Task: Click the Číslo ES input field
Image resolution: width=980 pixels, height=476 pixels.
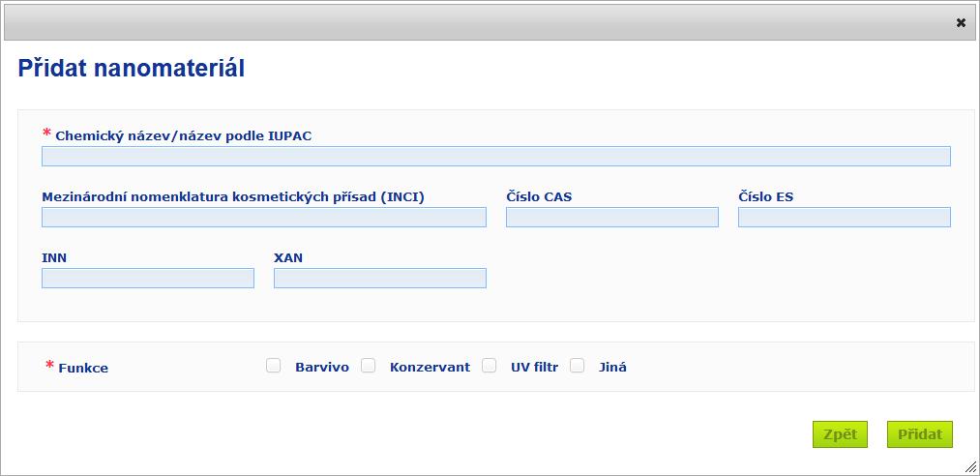Action: point(845,218)
